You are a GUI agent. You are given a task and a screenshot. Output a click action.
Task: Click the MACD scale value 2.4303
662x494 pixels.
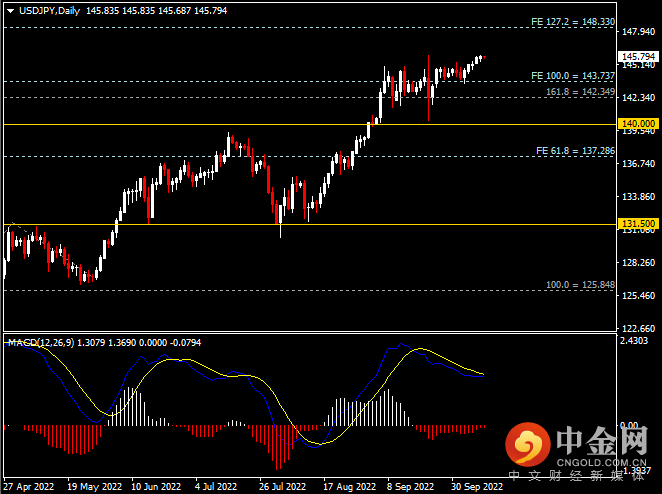tap(634, 341)
